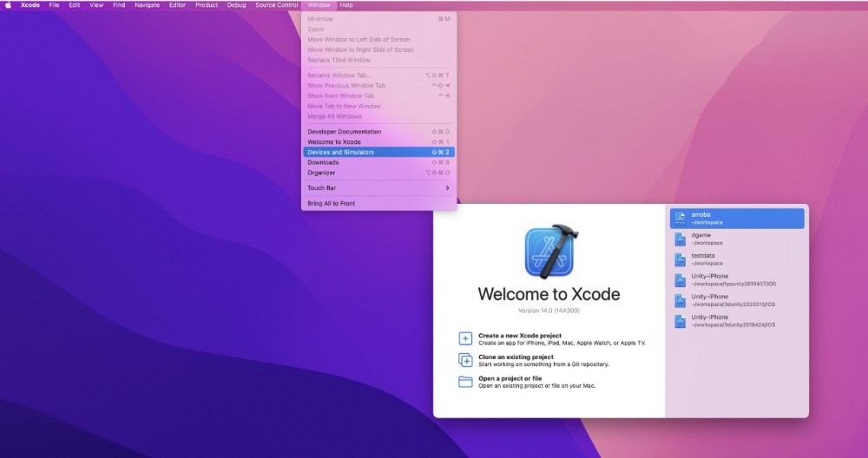Viewport: 868px width, 458px height.
Task: Choose Developer Documentation from Window menu
Action: point(344,132)
